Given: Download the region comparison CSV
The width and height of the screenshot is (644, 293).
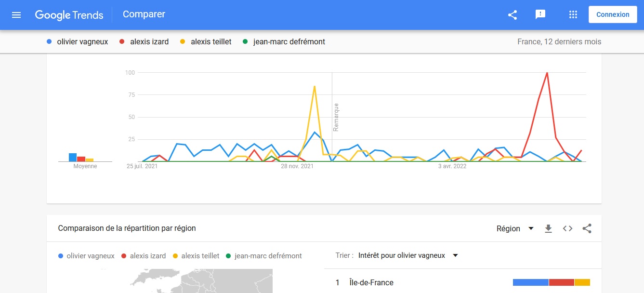Looking at the screenshot, I should coord(548,228).
